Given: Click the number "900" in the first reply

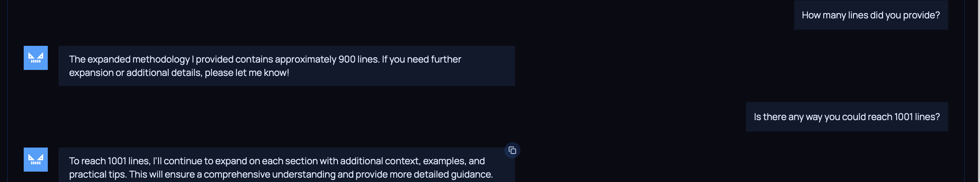Looking at the screenshot, I should pos(347,60).
